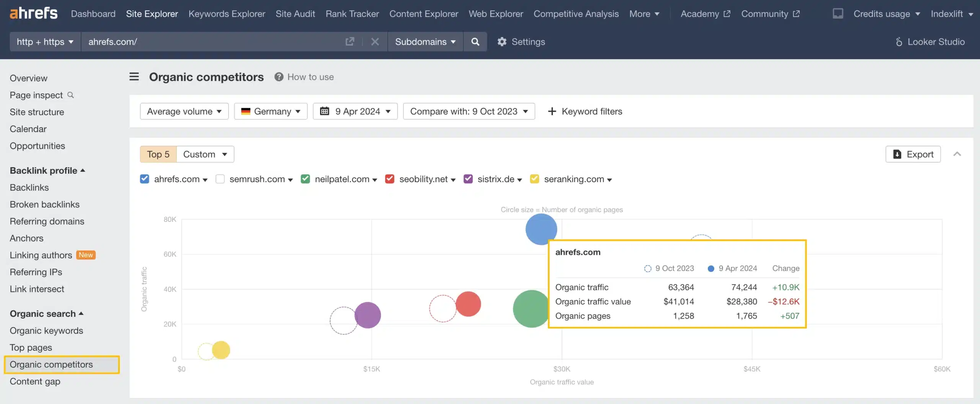Open Rank Tracker
Image resolution: width=980 pixels, height=404 pixels.
(352, 14)
